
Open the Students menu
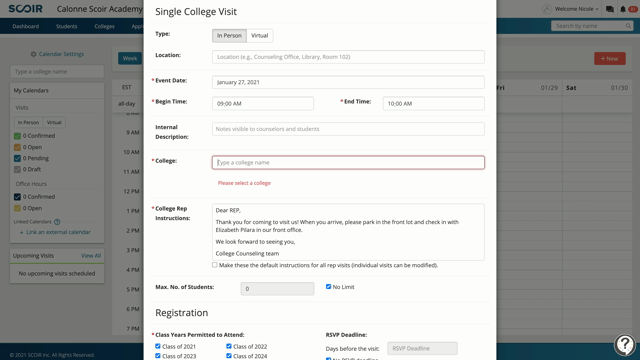point(67,26)
